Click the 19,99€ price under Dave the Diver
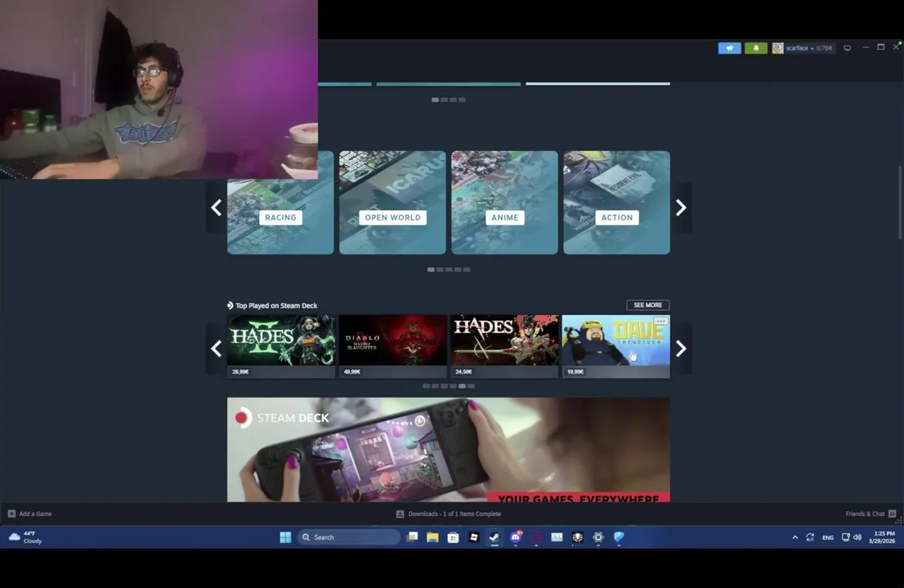 click(x=575, y=372)
